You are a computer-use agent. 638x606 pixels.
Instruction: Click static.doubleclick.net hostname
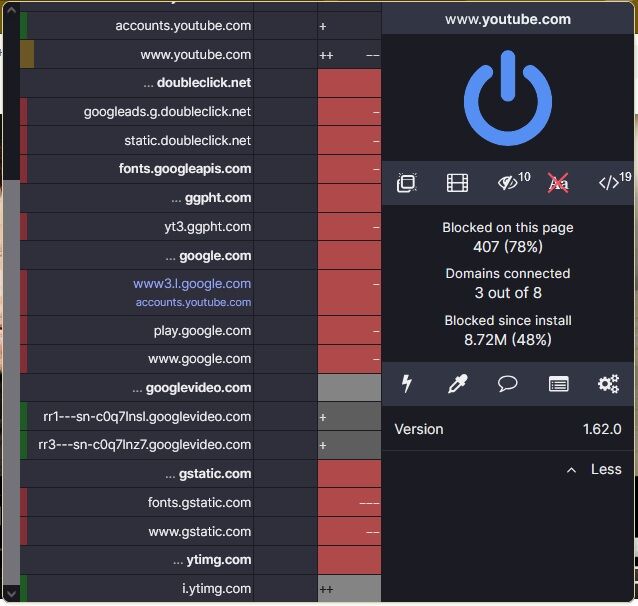(188, 140)
